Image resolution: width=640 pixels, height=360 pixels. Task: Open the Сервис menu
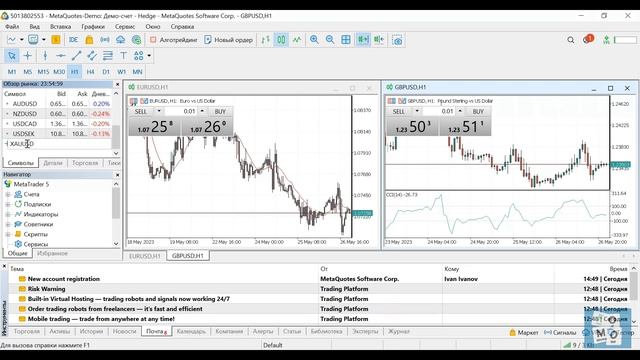(124, 27)
